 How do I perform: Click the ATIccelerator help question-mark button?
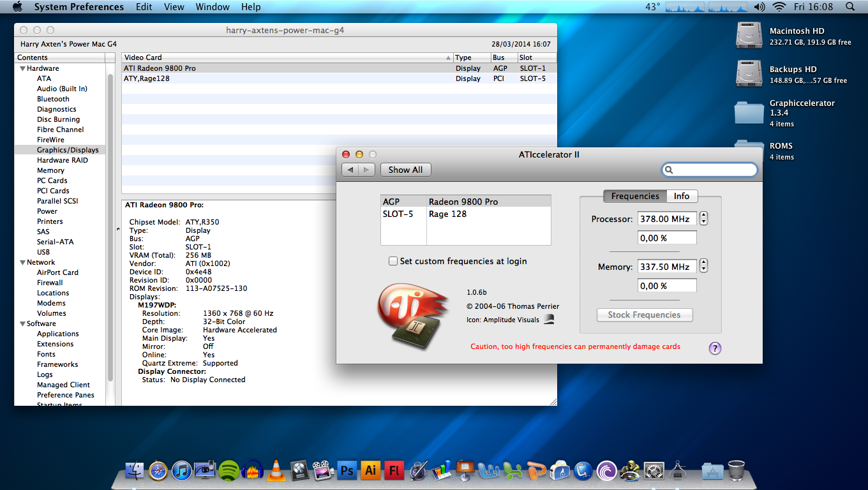715,348
